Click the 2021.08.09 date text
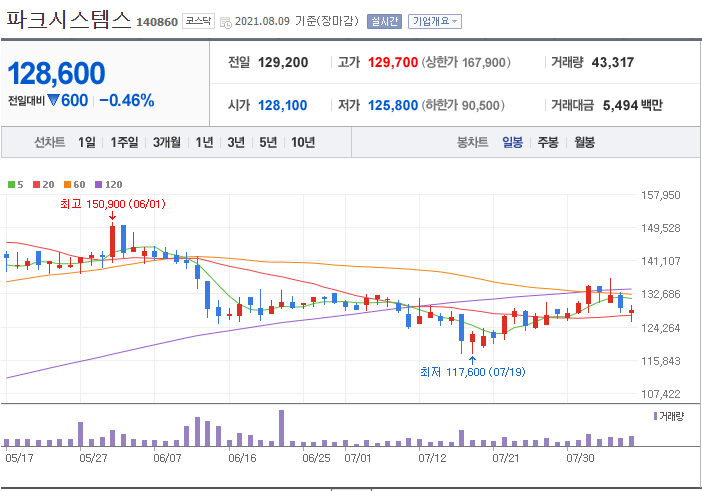Screen dimensions: 702x491 tap(262, 21)
